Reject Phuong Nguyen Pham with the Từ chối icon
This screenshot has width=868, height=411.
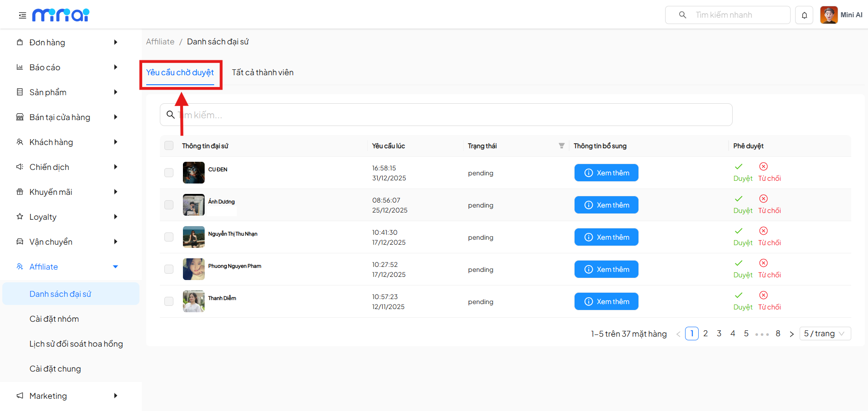(x=763, y=263)
